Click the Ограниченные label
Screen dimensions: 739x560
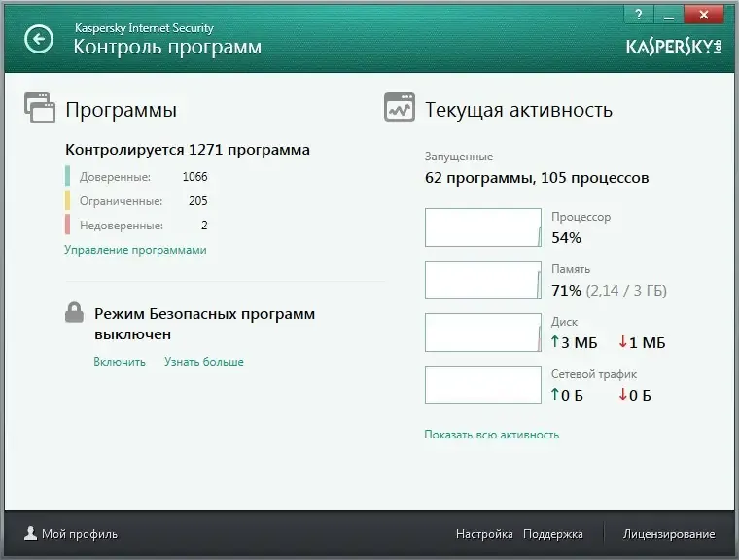[x=122, y=201]
